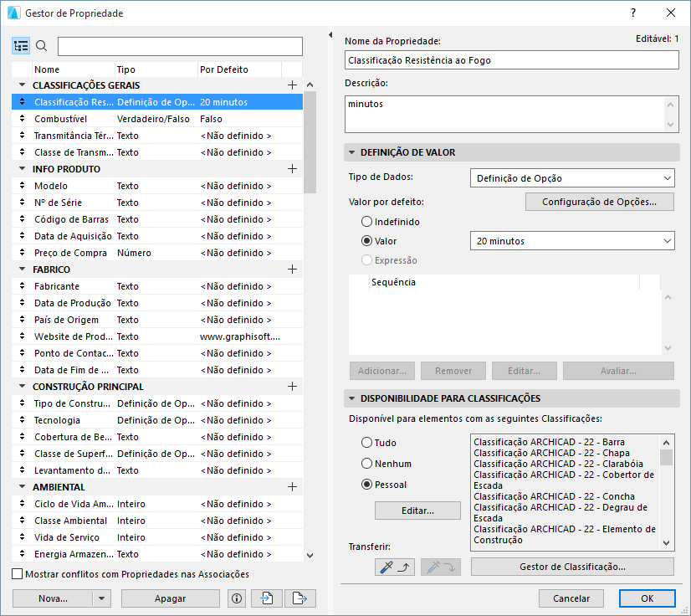Click the Apagar button
The width and height of the screenshot is (691, 616).
tap(170, 598)
